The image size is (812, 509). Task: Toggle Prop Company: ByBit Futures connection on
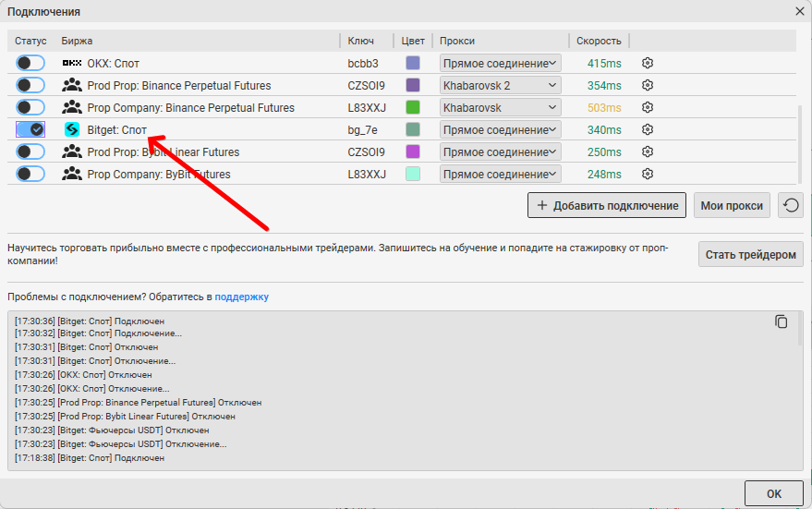30,174
